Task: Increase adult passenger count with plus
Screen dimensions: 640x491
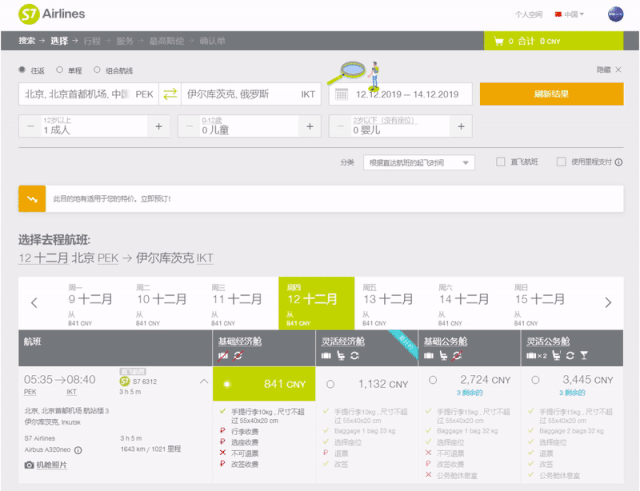Action: pos(157,127)
